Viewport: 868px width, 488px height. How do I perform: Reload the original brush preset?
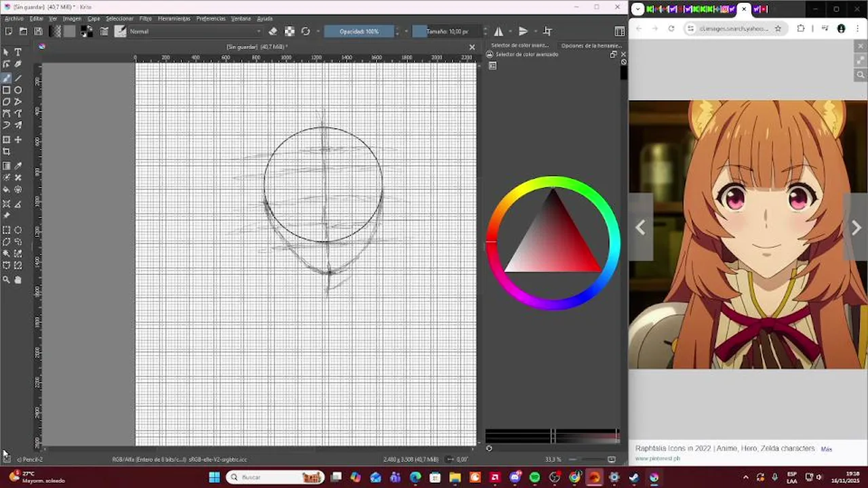[306, 31]
